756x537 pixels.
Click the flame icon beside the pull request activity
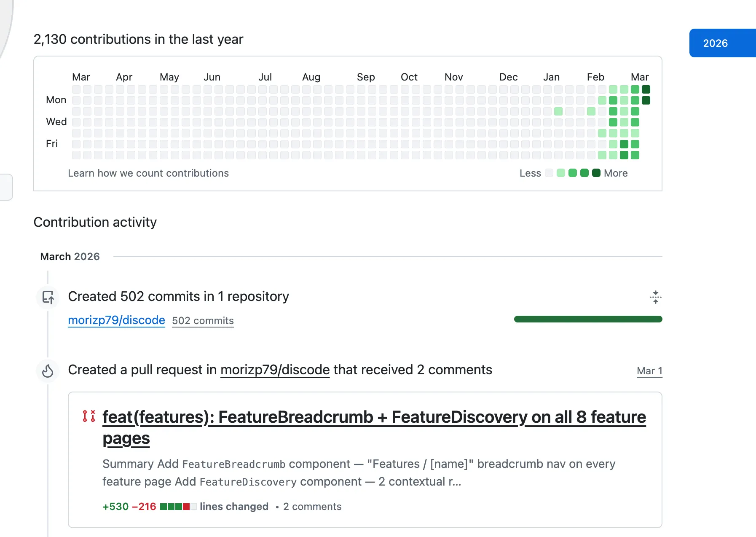[x=48, y=371]
